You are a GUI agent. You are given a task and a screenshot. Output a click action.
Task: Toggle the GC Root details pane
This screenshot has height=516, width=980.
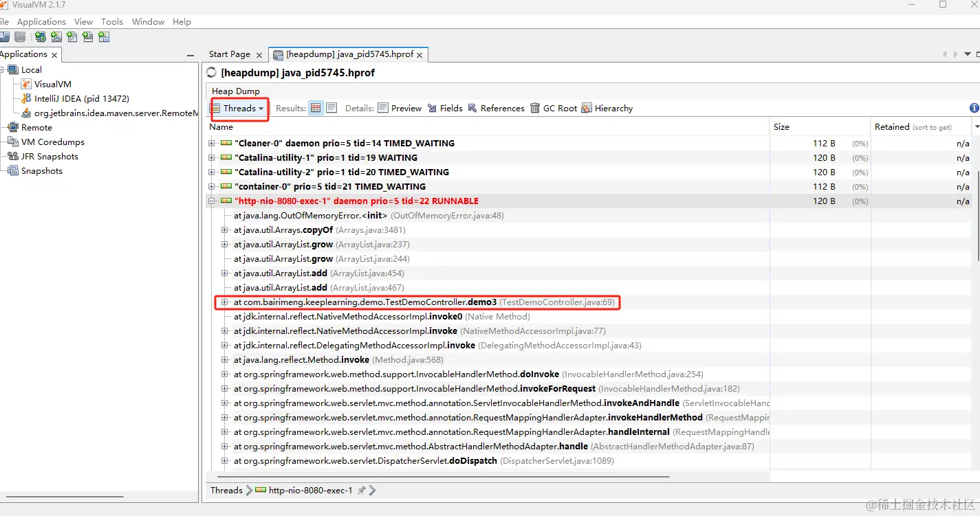[554, 108]
